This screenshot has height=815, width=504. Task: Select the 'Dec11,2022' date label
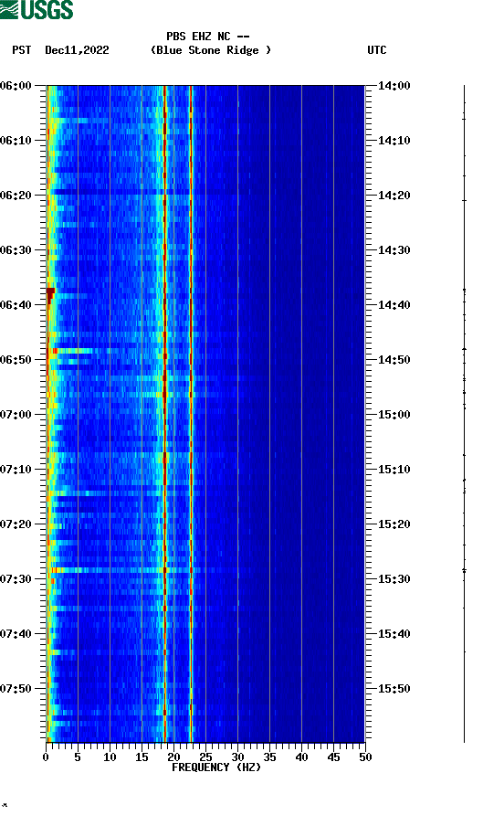(77, 50)
